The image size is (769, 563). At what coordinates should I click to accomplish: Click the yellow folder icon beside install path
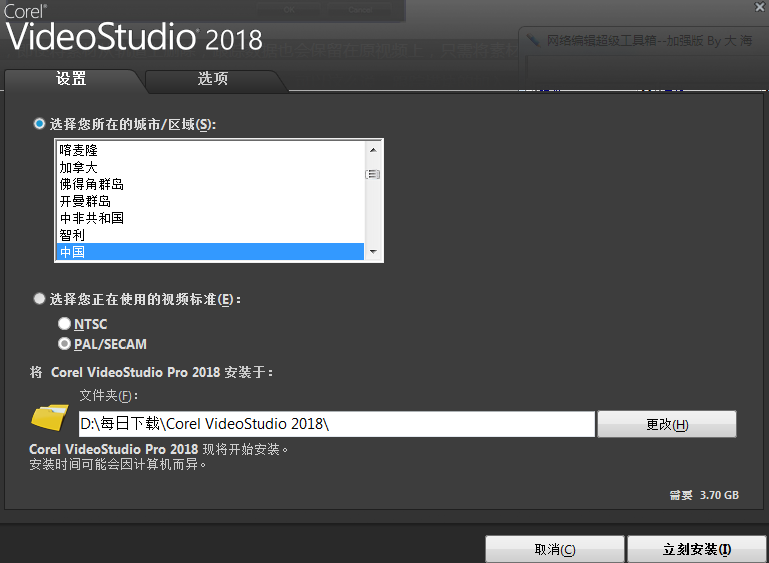pyautogui.click(x=50, y=417)
